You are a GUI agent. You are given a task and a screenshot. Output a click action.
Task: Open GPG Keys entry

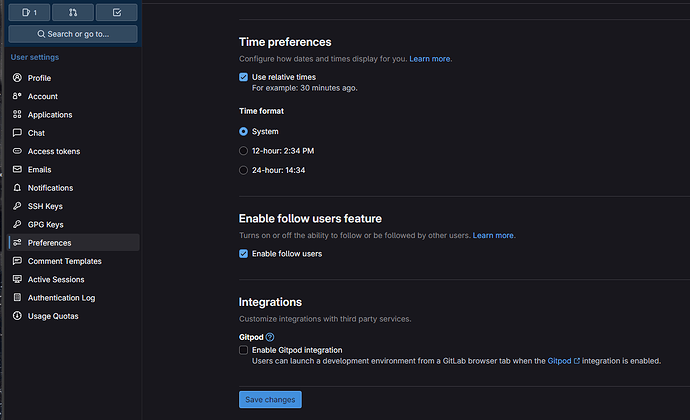74,225
